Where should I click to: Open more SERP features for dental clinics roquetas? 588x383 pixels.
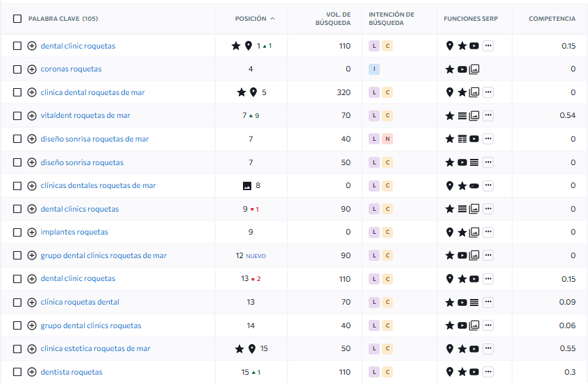[x=488, y=209]
